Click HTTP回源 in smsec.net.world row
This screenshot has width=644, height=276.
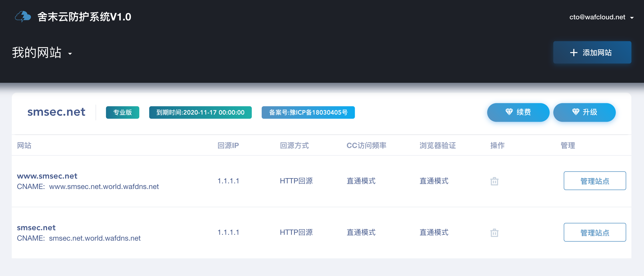pyautogui.click(x=296, y=232)
